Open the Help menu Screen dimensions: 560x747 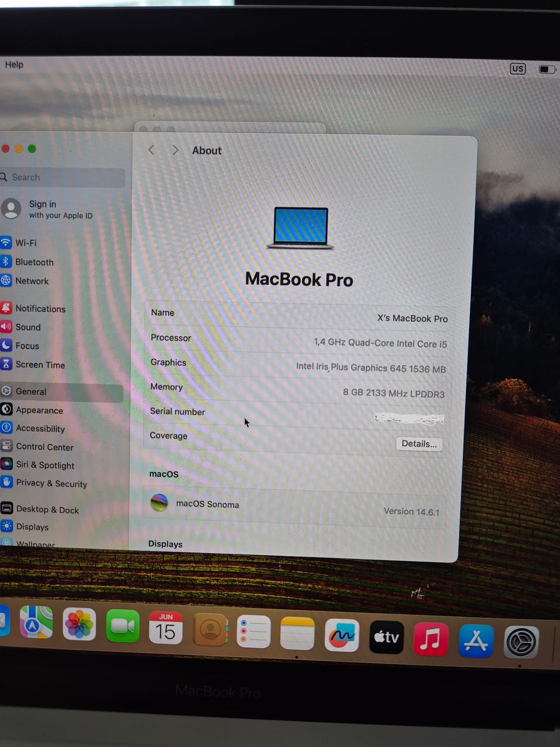click(x=14, y=64)
